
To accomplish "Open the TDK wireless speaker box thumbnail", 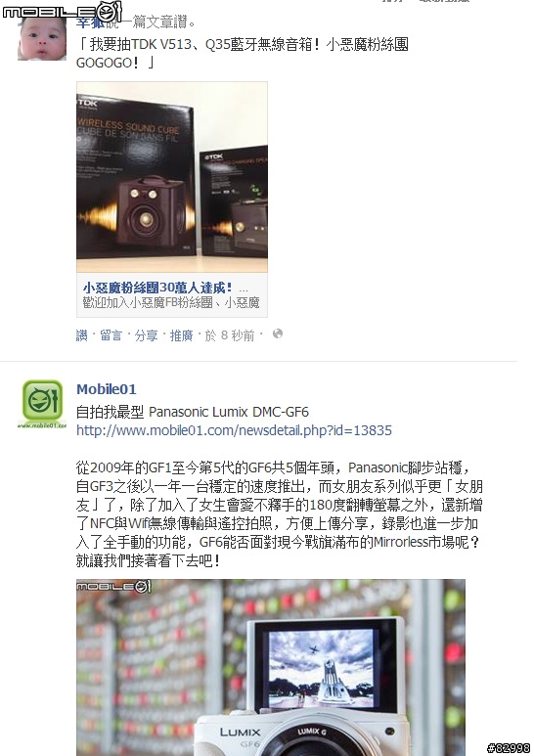I will 172,177.
